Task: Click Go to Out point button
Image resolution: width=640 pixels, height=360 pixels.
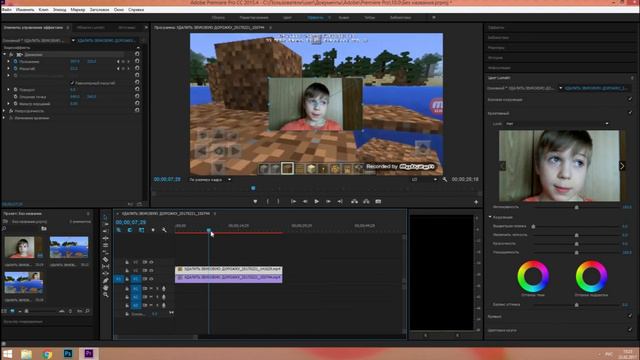Action: point(340,202)
